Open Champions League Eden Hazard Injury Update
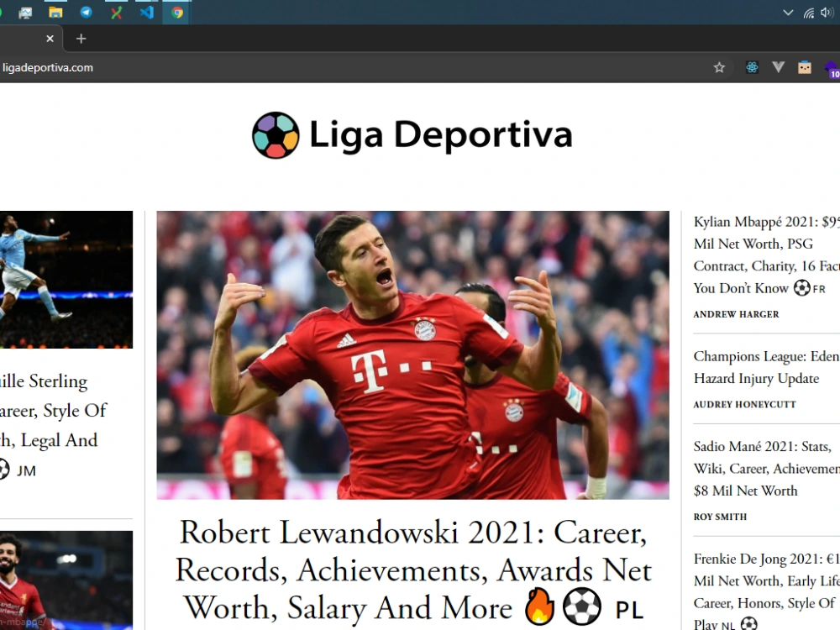 766,368
